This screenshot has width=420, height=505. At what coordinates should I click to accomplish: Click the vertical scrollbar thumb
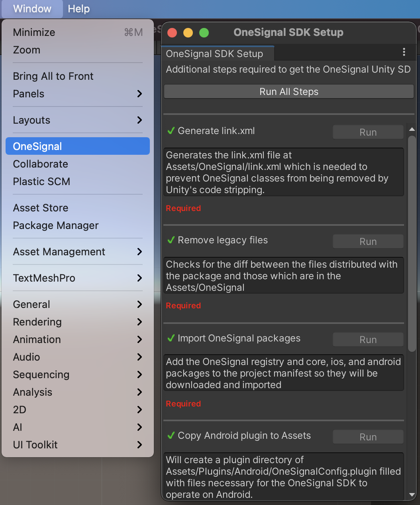412,244
